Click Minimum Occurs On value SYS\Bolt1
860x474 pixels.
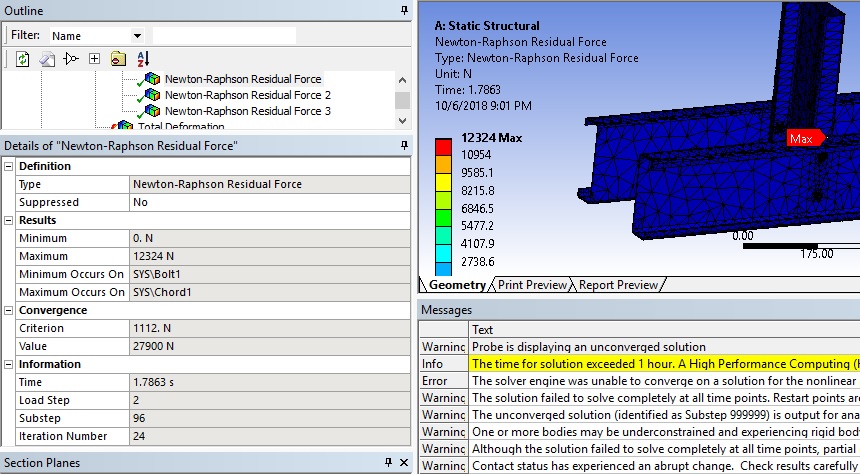tap(270, 274)
